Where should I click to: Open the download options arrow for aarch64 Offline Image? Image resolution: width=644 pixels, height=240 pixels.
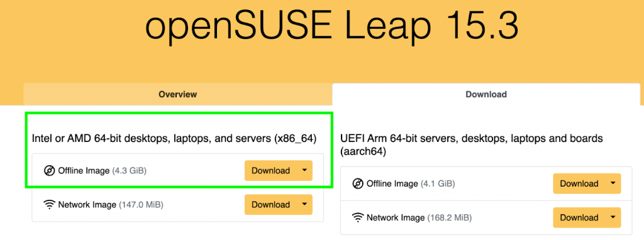(613, 183)
